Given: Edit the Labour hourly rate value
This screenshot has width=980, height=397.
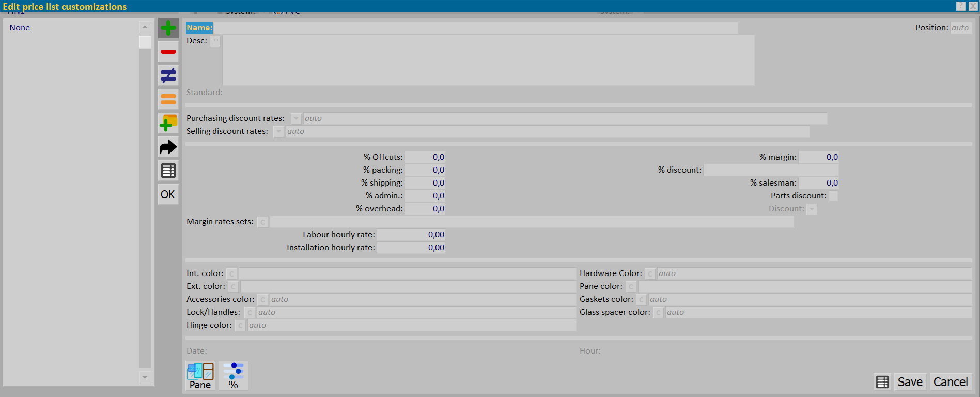Looking at the screenshot, I should [411, 235].
